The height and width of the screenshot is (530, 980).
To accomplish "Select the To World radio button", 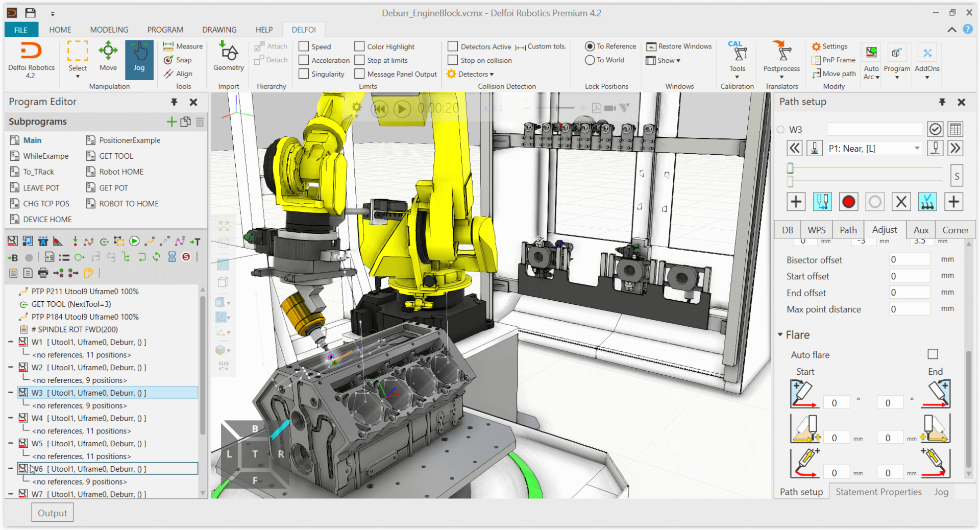I will click(x=590, y=60).
